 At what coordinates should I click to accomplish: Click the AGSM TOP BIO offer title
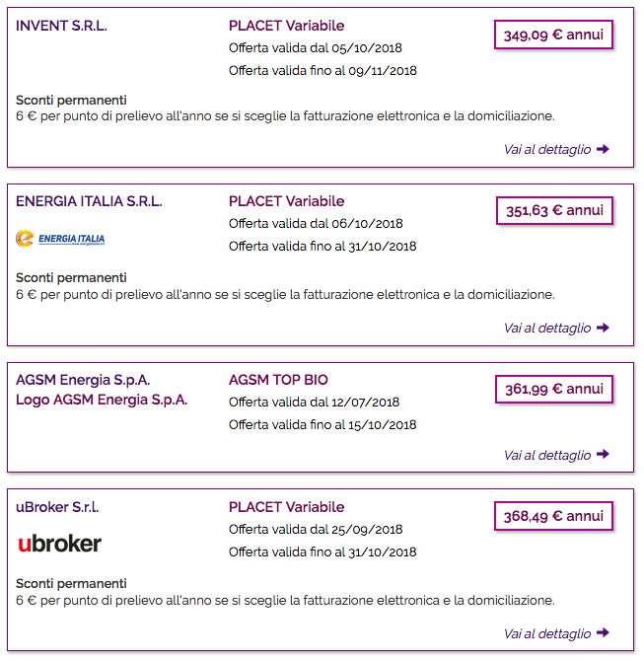coord(278,380)
